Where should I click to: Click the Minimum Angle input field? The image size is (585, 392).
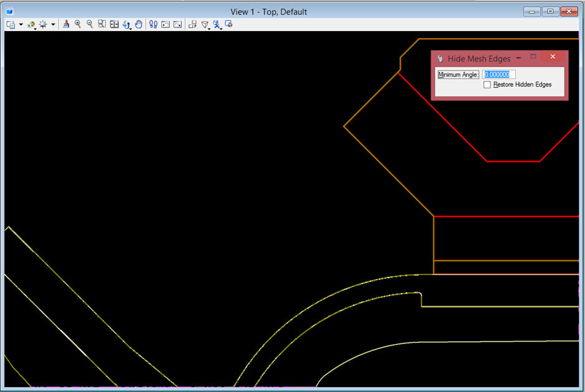coord(498,75)
